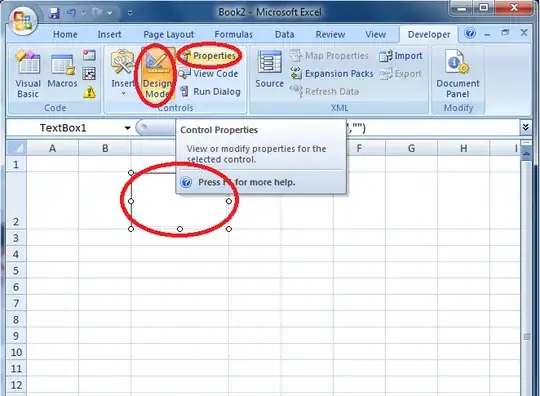Switch to Formulas tab
Screen dimensions: 540x396
click(x=233, y=34)
